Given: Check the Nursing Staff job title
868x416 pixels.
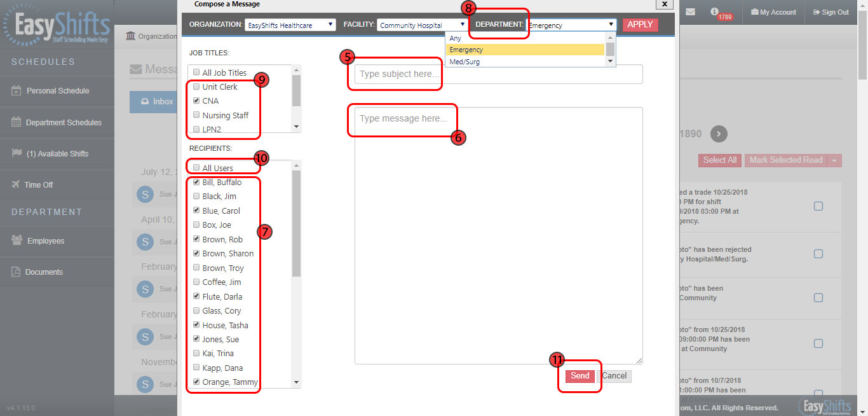Looking at the screenshot, I should point(196,115).
